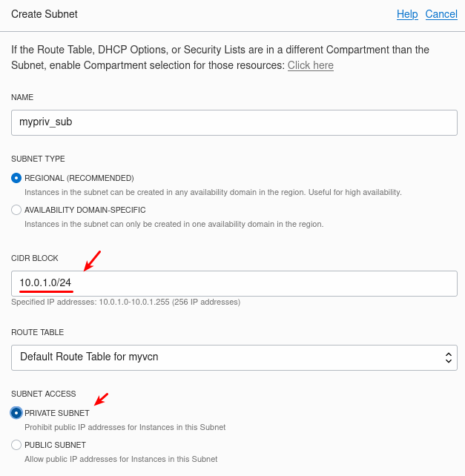The height and width of the screenshot is (476, 465).
Task: Click the red arrow pointing at Private Subnet
Action: (101, 399)
